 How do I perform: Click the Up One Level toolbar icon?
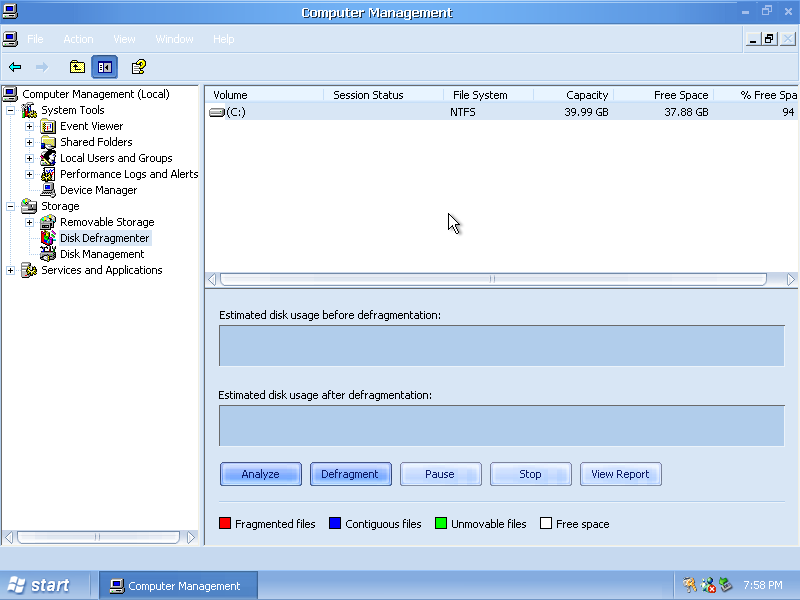77,67
